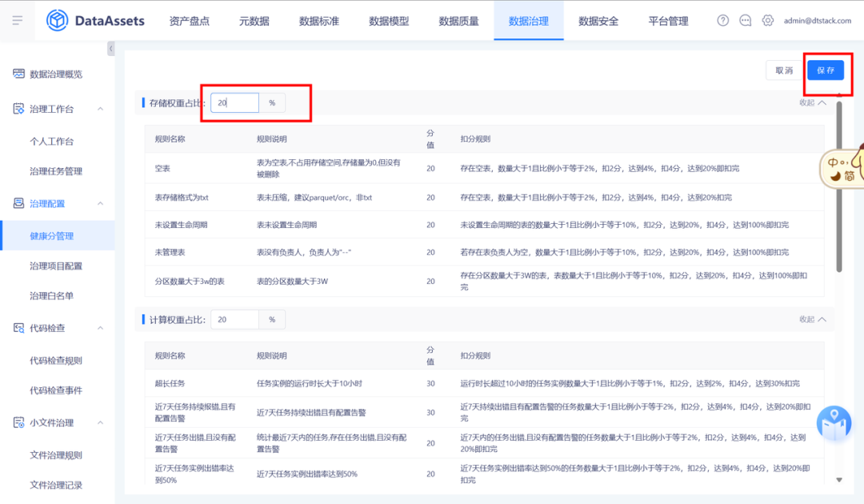Collapse the 治理工作台 sidebar group
The width and height of the screenshot is (864, 504).
pos(100,109)
